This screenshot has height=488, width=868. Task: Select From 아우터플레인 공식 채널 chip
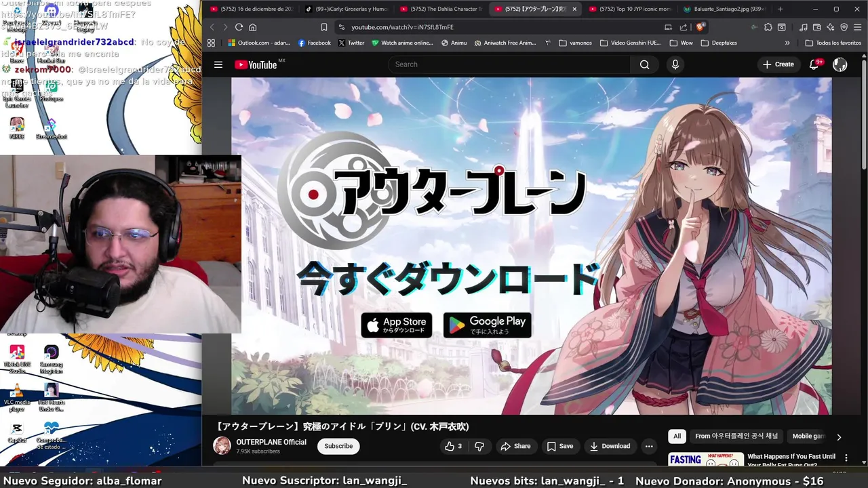736,436
